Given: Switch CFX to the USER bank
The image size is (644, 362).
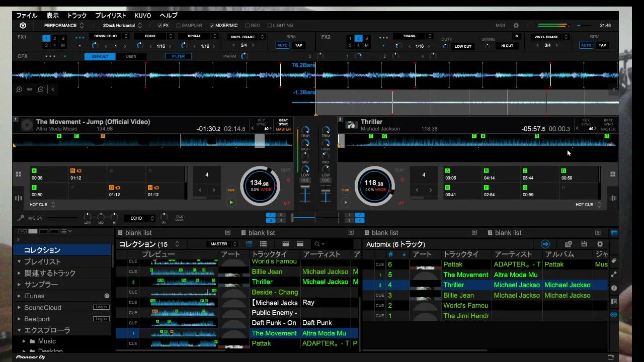Looking at the screenshot, I should [x=131, y=56].
